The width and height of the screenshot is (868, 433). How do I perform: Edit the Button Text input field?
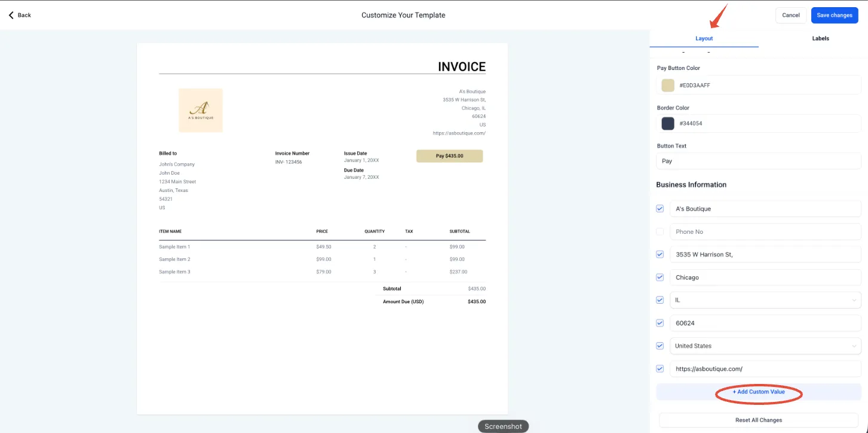pos(759,161)
